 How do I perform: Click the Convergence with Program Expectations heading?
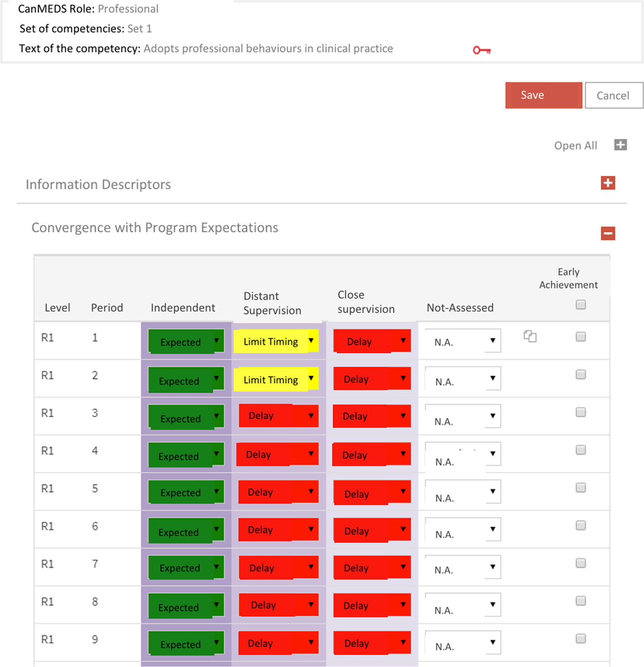click(155, 228)
